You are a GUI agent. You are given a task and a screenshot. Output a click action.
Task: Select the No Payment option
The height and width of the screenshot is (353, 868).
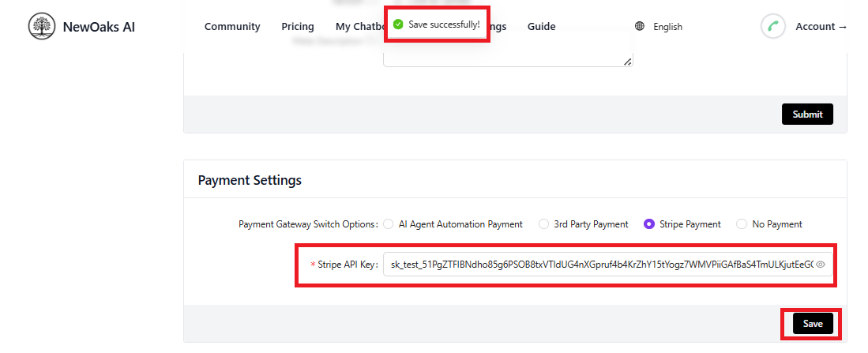(742, 224)
